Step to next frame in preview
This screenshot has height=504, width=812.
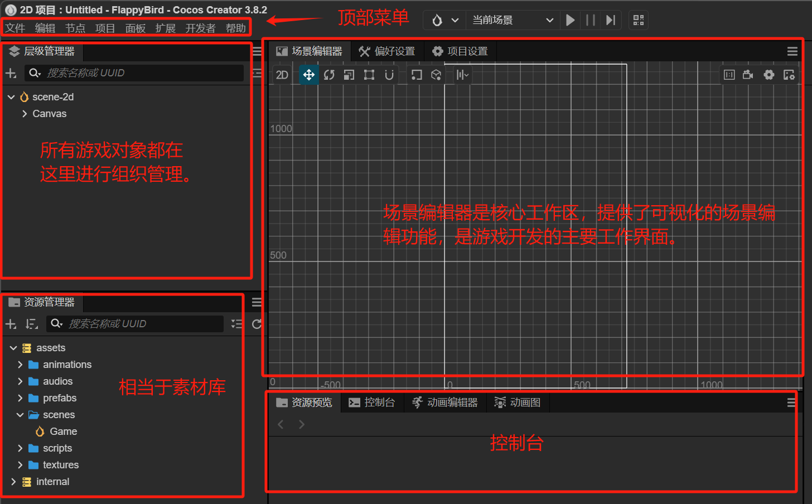611,20
